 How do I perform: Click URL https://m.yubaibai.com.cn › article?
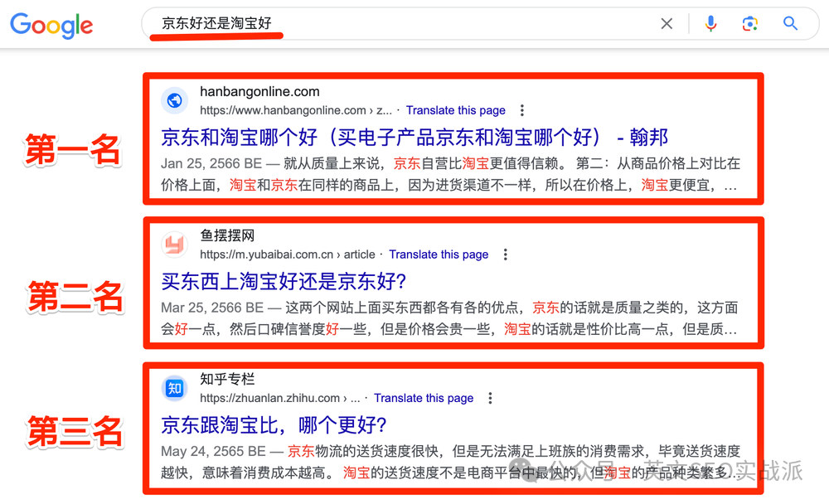point(287,254)
